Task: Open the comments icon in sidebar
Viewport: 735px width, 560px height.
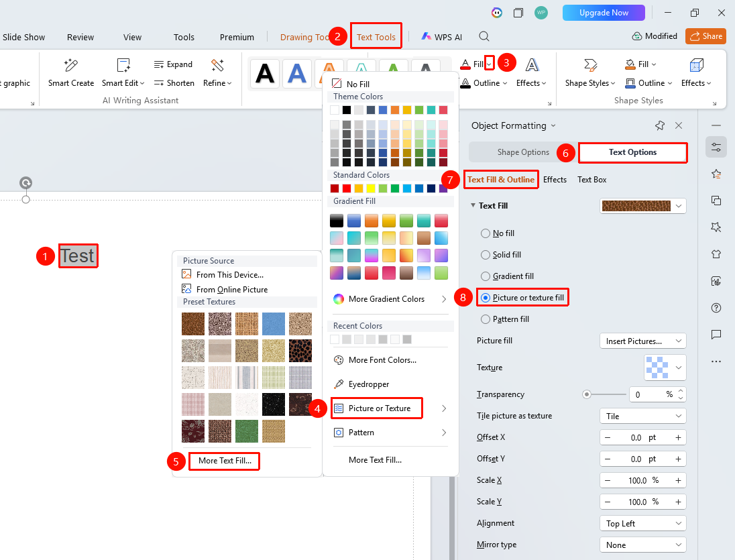Action: coord(716,335)
